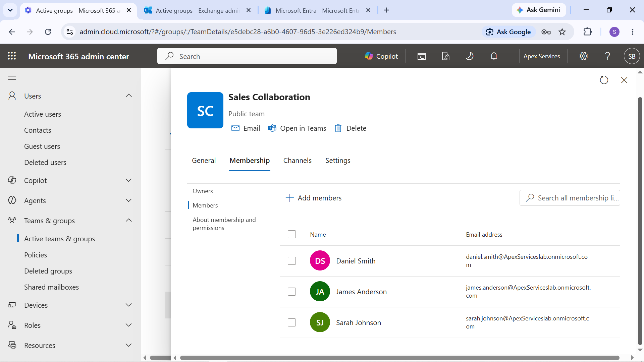
Task: Collapse the Users navigation section
Action: point(128,96)
